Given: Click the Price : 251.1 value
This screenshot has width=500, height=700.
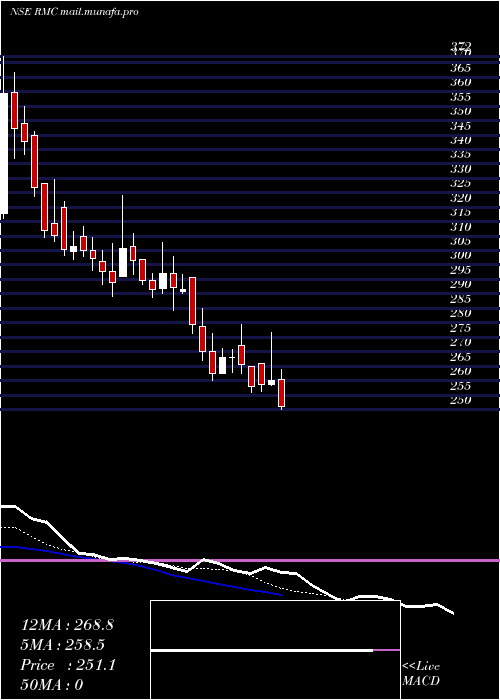Looking at the screenshot, I should tap(68, 665).
